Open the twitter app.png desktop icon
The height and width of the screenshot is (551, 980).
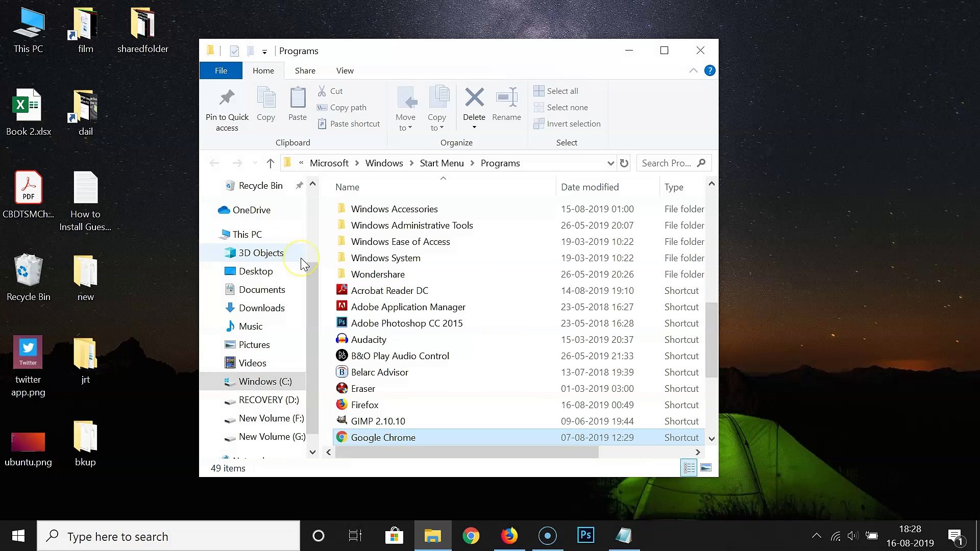point(28,366)
